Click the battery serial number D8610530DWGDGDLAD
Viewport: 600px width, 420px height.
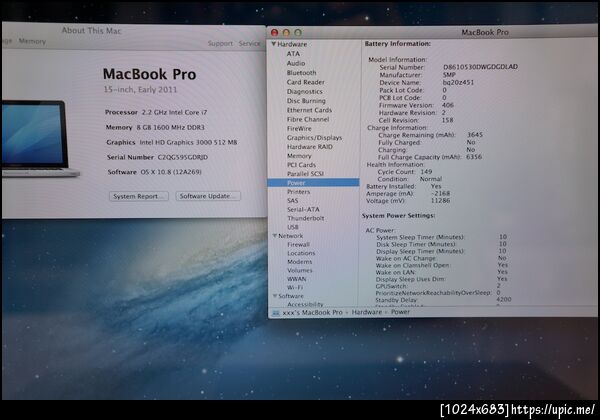click(x=480, y=67)
